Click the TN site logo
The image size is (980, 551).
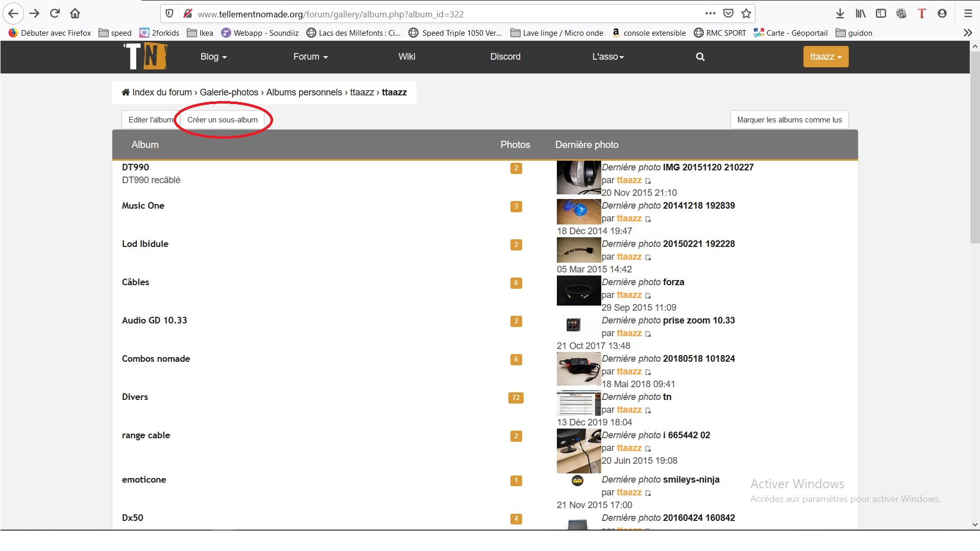click(145, 57)
